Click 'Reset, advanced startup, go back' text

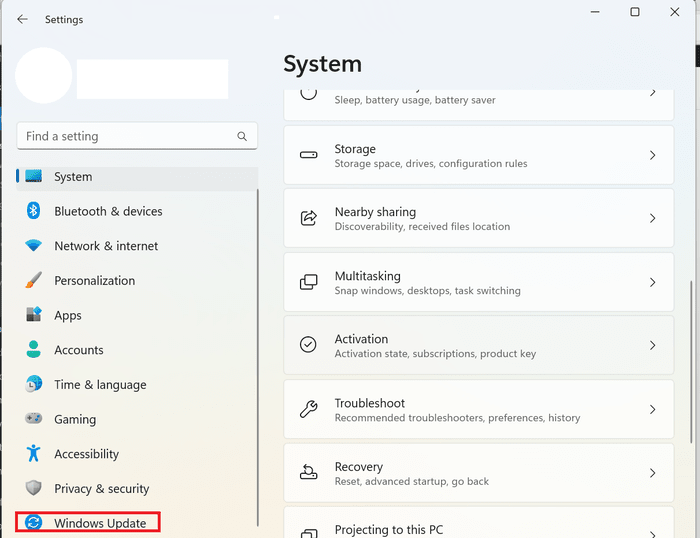(412, 482)
